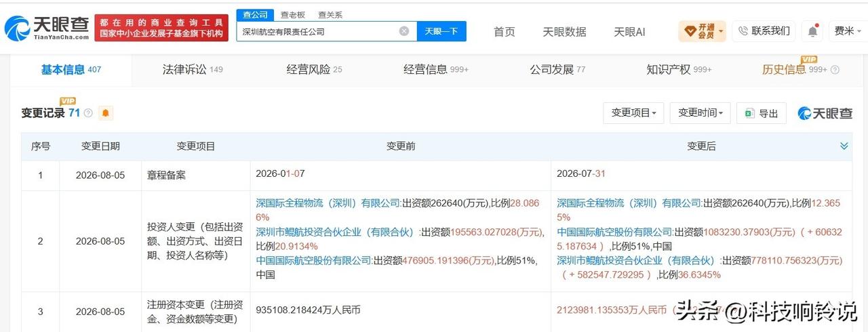Open 深圳市鲲航投资合伙企业 link in 变更后 column

coord(638,260)
